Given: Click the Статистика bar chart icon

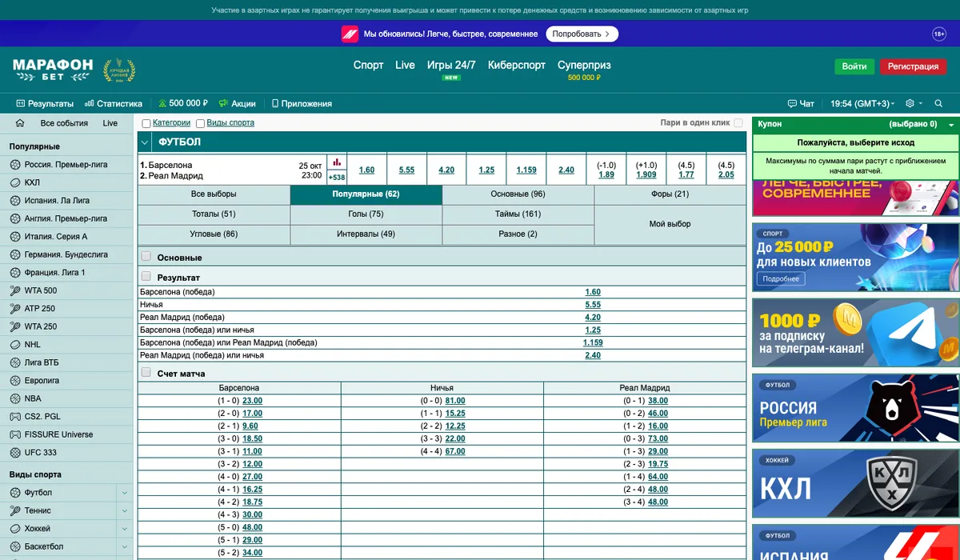Looking at the screenshot, I should pos(90,103).
